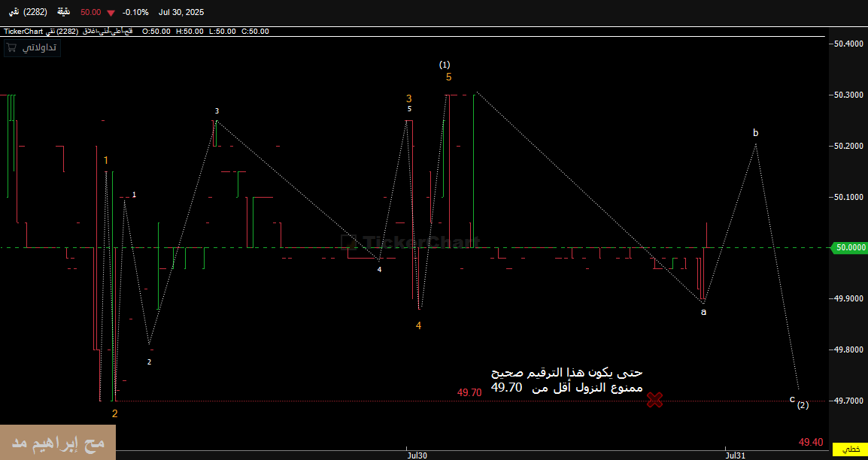Click the 49.7000 price axis label
The width and height of the screenshot is (868, 460).
[x=848, y=401]
